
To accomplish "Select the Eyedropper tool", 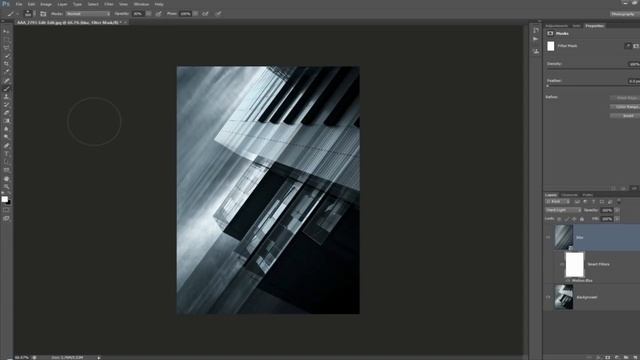I will pos(6,72).
